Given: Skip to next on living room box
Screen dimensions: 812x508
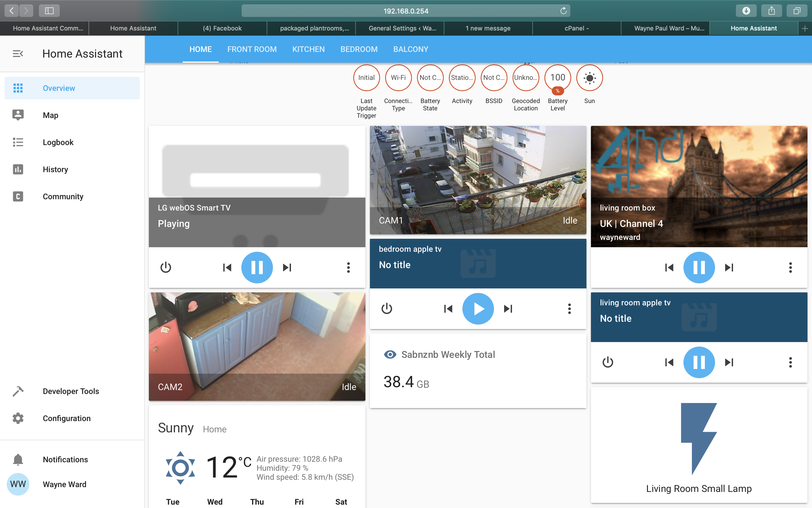Looking at the screenshot, I should click(x=729, y=268).
